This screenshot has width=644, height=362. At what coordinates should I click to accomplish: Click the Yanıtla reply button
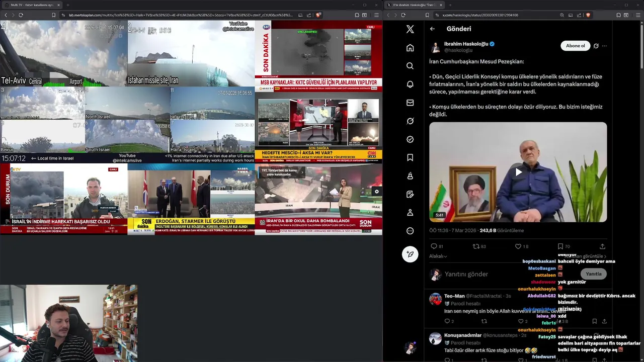(x=593, y=274)
